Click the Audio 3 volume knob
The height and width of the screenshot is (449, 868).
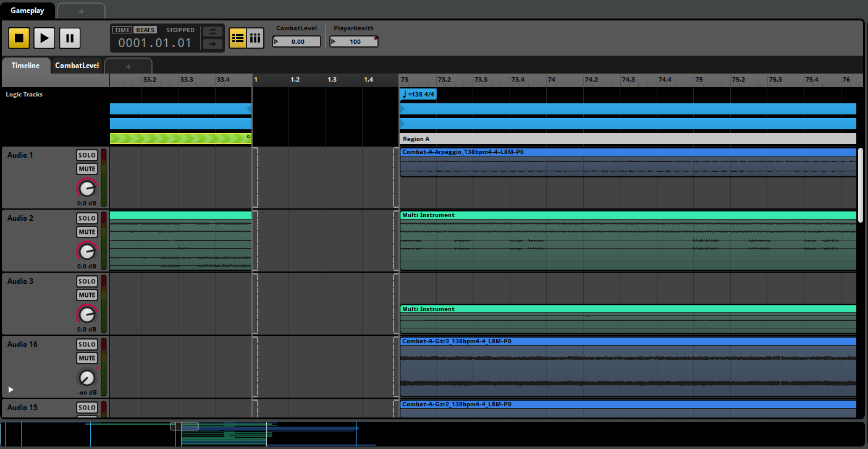pyautogui.click(x=87, y=314)
